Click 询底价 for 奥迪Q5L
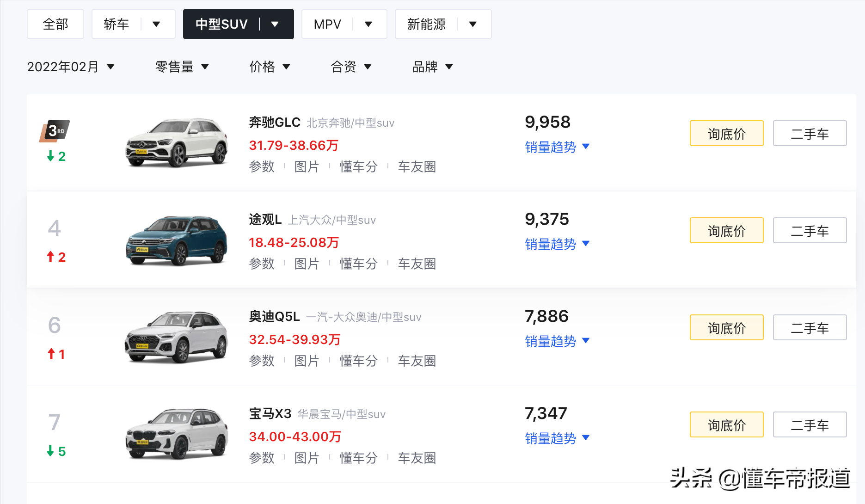 pos(727,327)
